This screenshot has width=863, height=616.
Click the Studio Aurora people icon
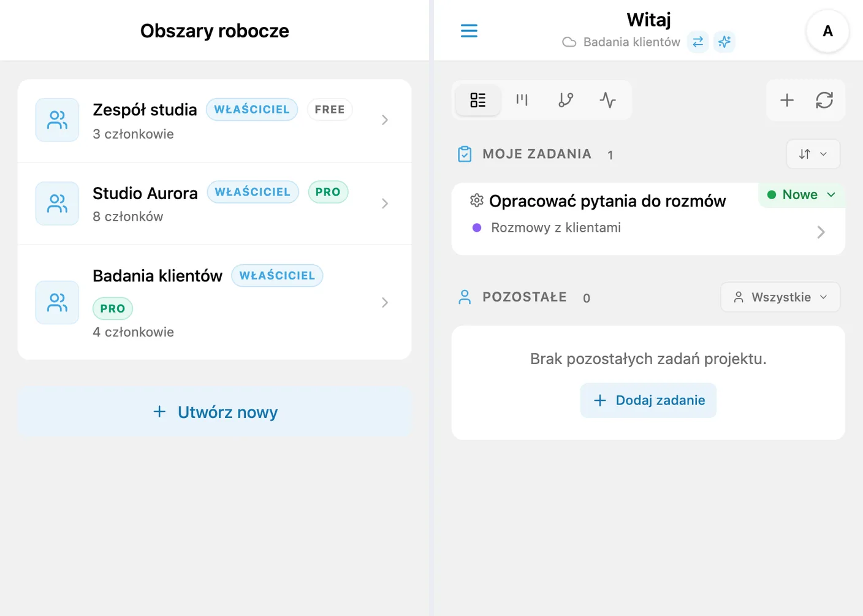pyautogui.click(x=58, y=203)
